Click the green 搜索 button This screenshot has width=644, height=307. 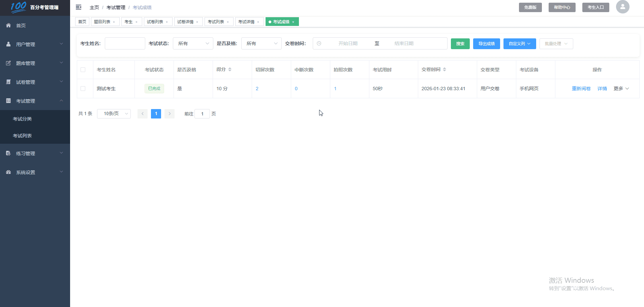click(x=460, y=44)
